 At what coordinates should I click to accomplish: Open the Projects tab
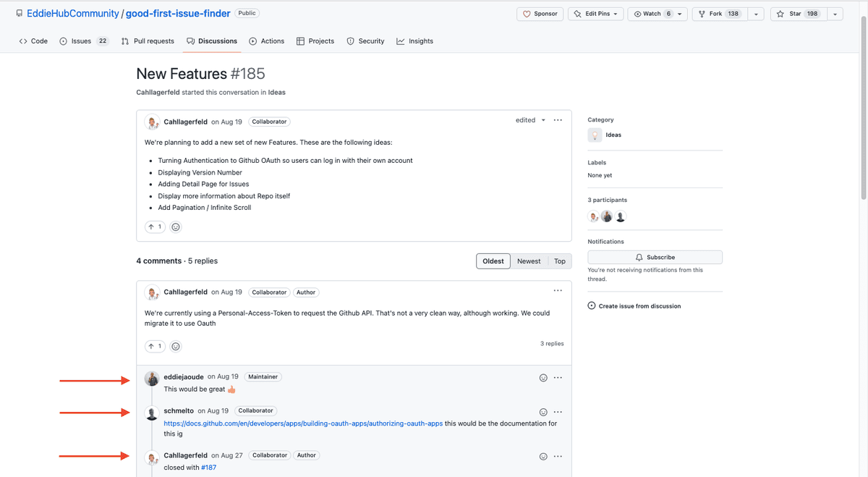[x=315, y=41]
